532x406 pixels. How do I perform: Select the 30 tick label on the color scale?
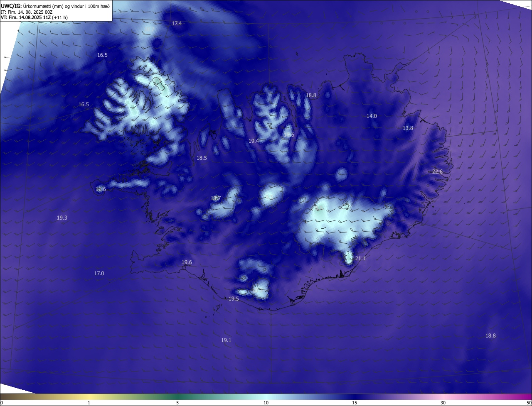443,403
